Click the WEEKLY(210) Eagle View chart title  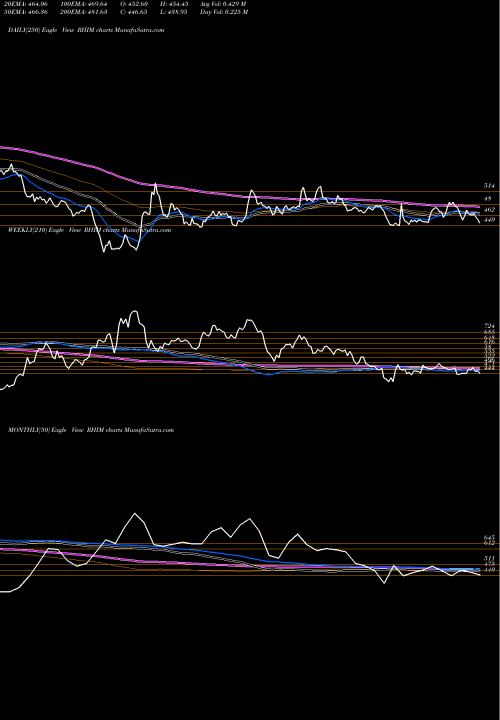point(90,230)
